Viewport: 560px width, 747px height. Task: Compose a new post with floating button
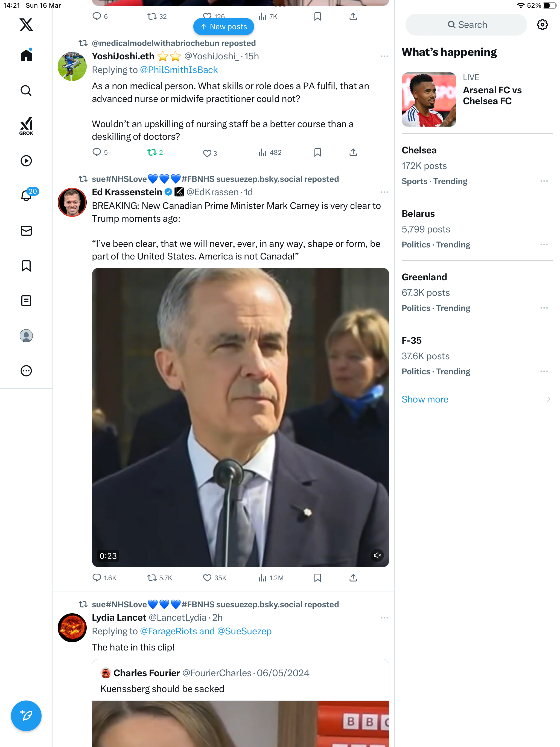(26, 716)
